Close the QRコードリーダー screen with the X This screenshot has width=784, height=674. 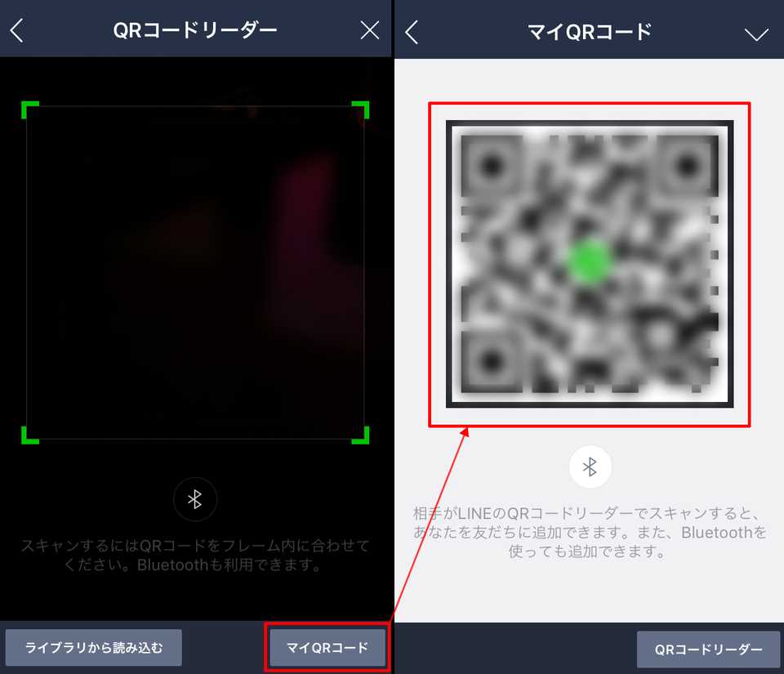click(369, 30)
